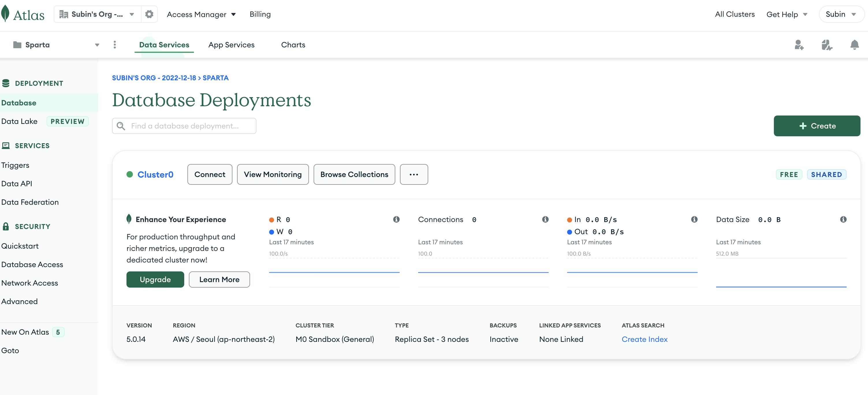Click the cluster tier 'M0 Sandbox (General)'
Viewport: 868px width, 395px height.
(335, 339)
